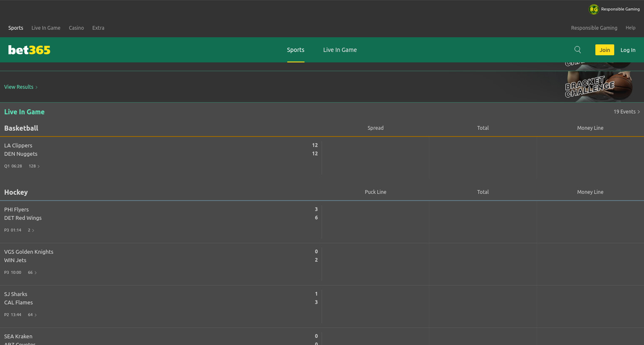Select the Sports tab in green header

(x=296, y=50)
